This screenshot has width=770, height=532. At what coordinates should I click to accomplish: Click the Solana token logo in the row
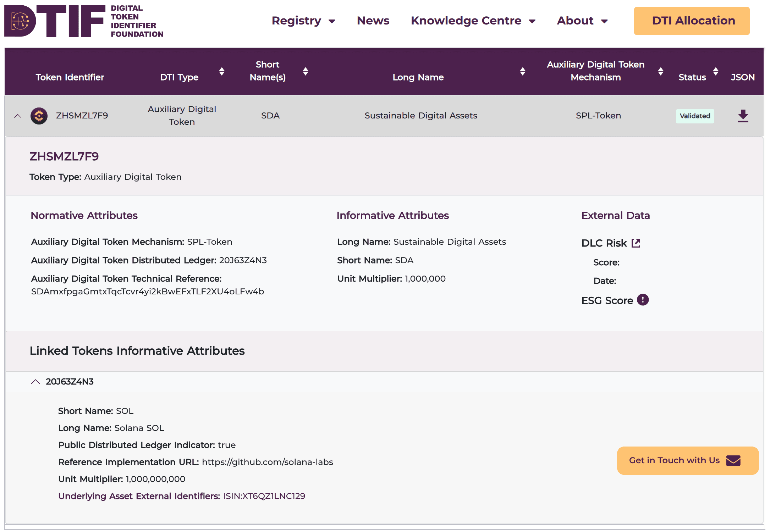click(x=38, y=116)
